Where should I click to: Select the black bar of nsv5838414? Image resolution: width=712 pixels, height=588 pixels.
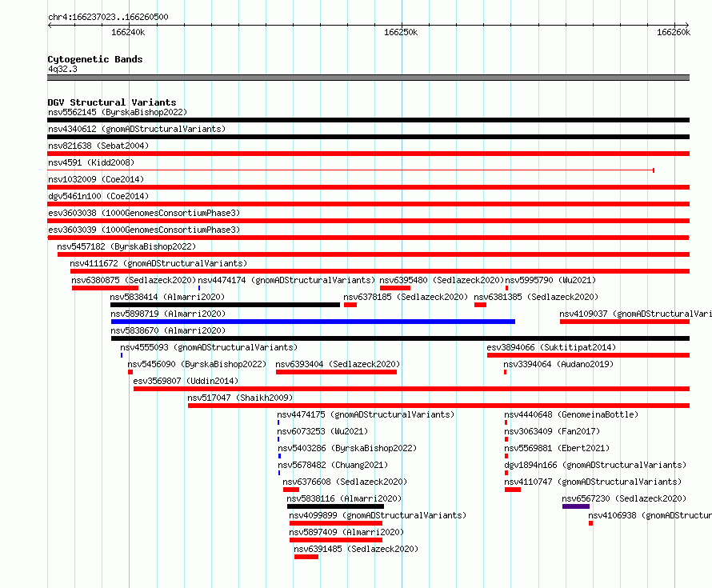click(x=226, y=305)
